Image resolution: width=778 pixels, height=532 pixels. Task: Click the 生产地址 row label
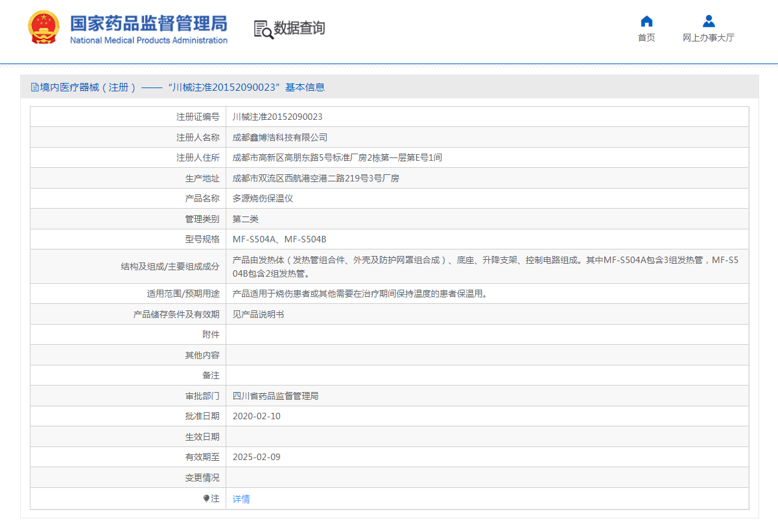(202, 178)
